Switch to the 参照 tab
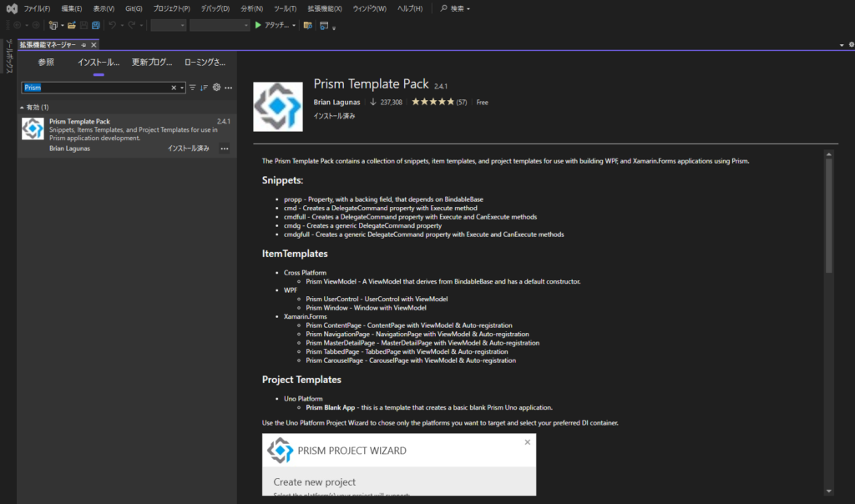 click(x=46, y=63)
